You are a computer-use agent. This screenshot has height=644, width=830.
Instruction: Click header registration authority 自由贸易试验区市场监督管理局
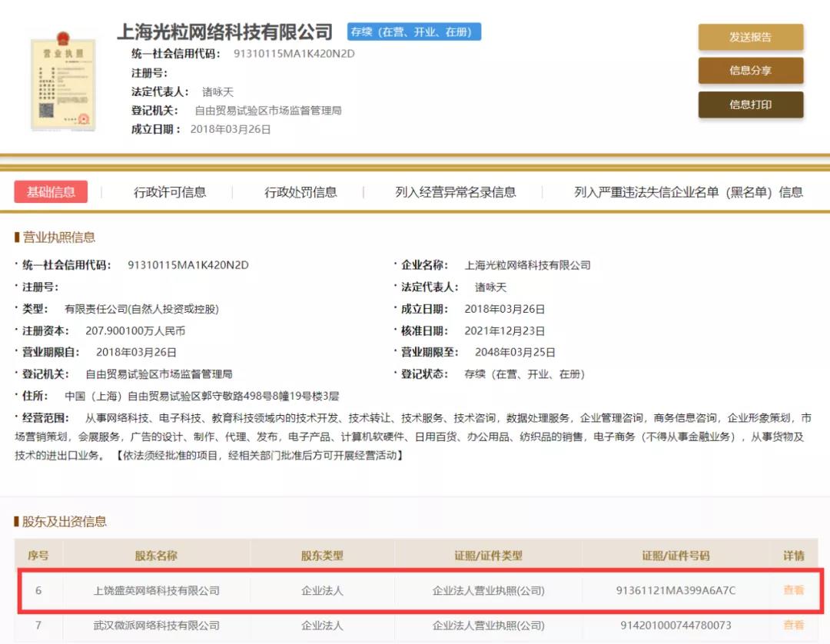point(268,110)
